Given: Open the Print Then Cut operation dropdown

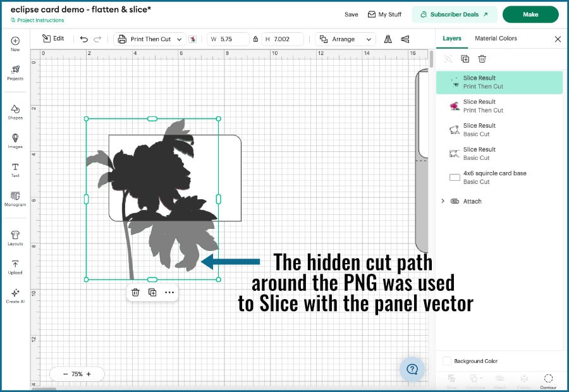Looking at the screenshot, I should [150, 39].
